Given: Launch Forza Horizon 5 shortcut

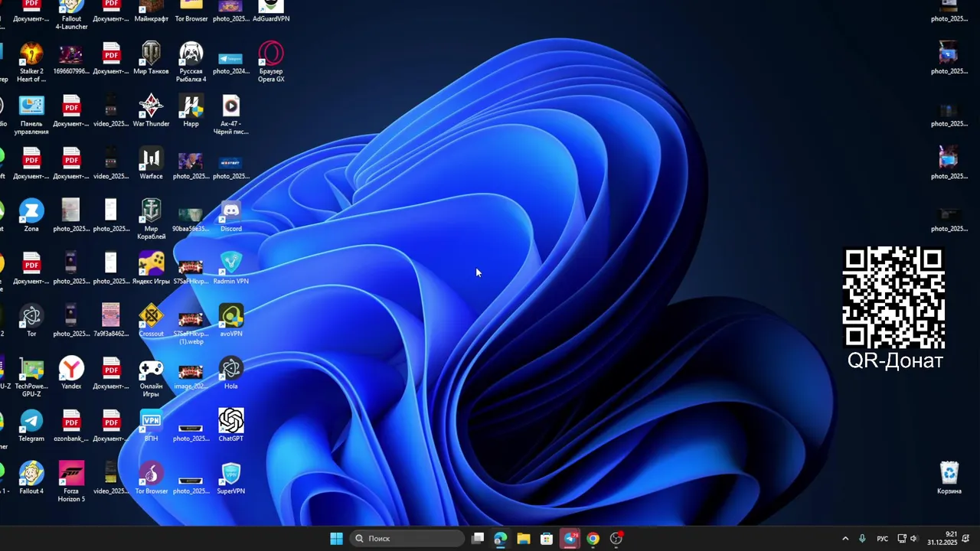Looking at the screenshot, I should click(71, 482).
